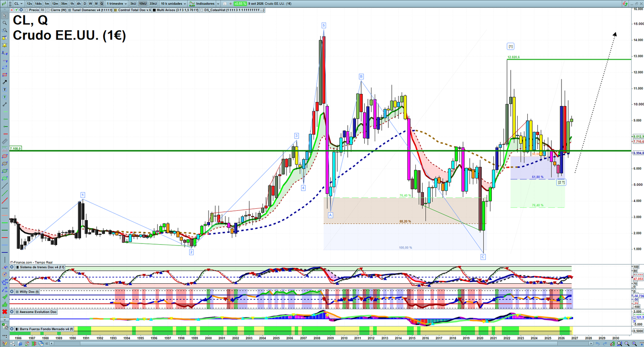This screenshot has height=347, width=644.
Task: Toggle the Precio checkbox
Action: pyautogui.click(x=27, y=10)
